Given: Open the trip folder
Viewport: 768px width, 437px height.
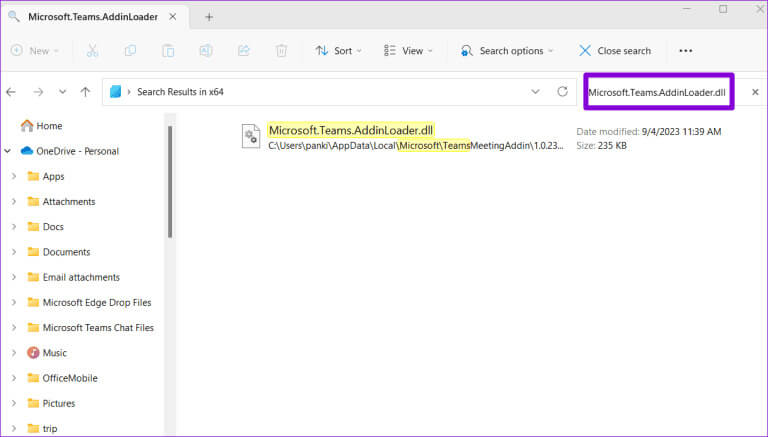Looking at the screenshot, I should point(42,429).
